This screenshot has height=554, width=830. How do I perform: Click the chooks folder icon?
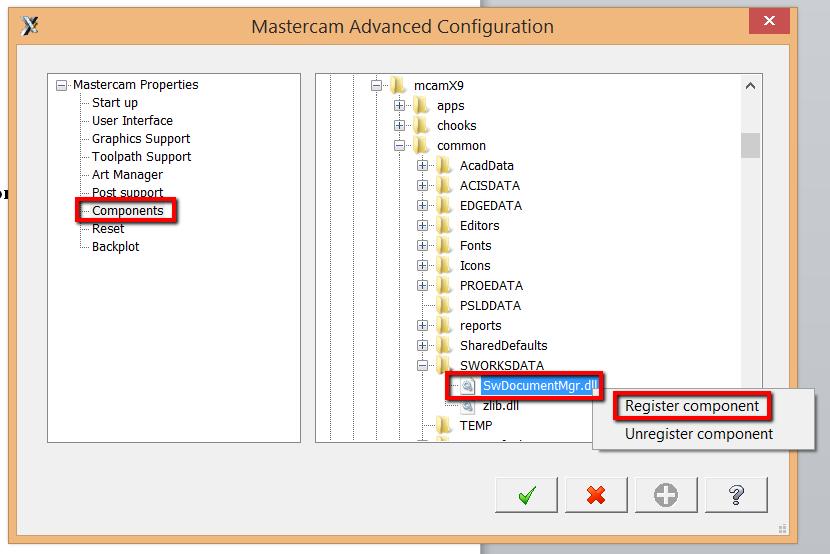pyautogui.click(x=421, y=125)
